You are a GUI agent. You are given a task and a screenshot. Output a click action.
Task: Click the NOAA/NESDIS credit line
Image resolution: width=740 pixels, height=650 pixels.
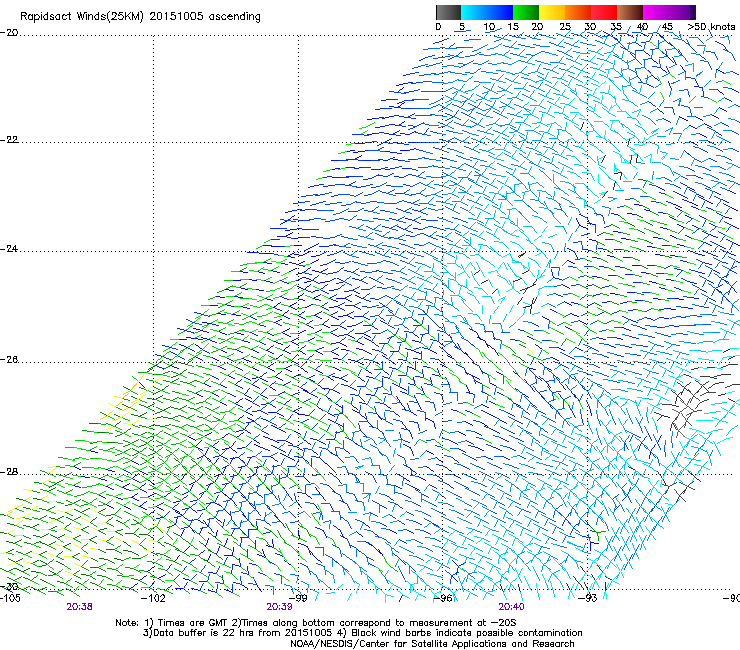[x=432, y=643]
